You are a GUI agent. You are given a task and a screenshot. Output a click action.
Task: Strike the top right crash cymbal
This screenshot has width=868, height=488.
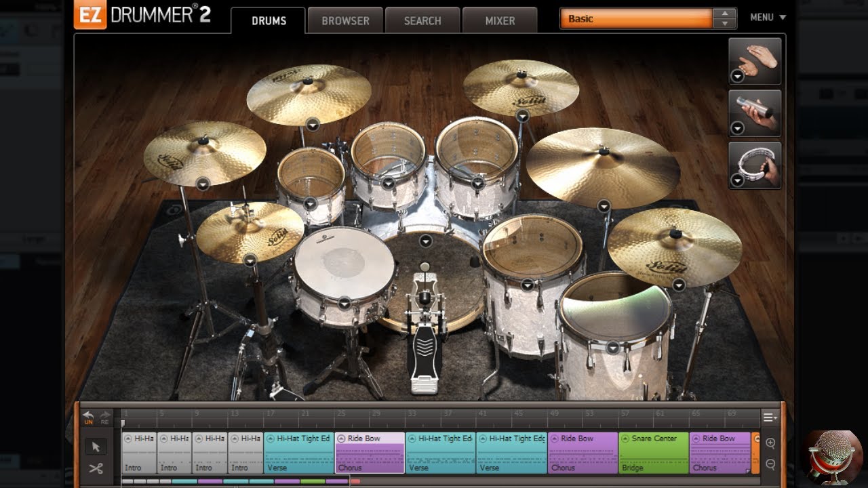(521, 87)
